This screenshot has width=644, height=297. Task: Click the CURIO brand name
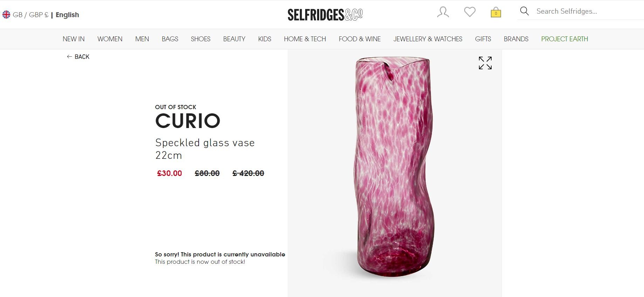click(188, 121)
